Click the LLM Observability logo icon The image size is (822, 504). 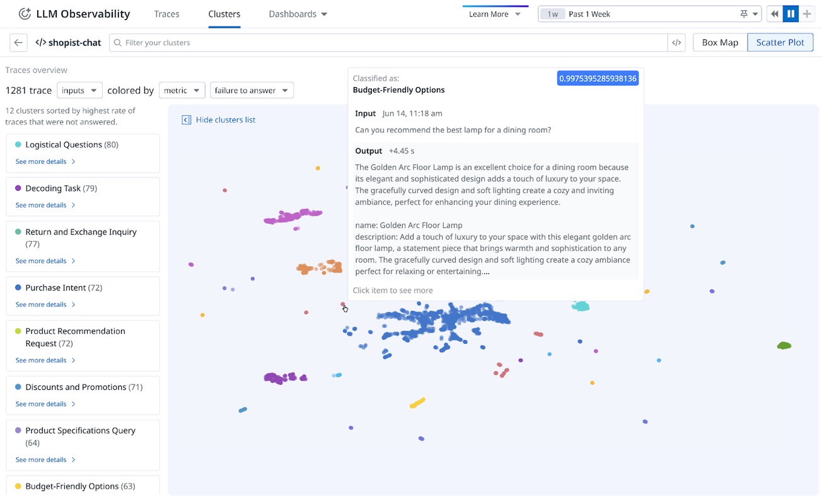click(25, 14)
